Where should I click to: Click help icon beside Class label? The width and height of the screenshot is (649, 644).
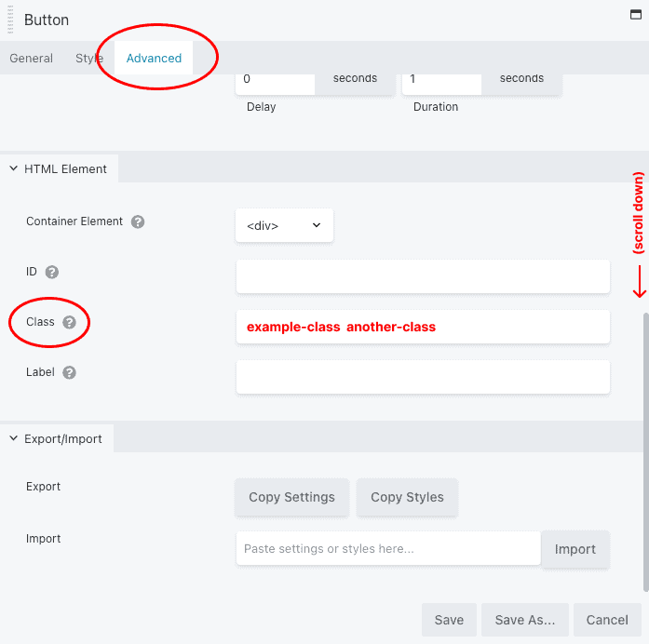tap(71, 322)
